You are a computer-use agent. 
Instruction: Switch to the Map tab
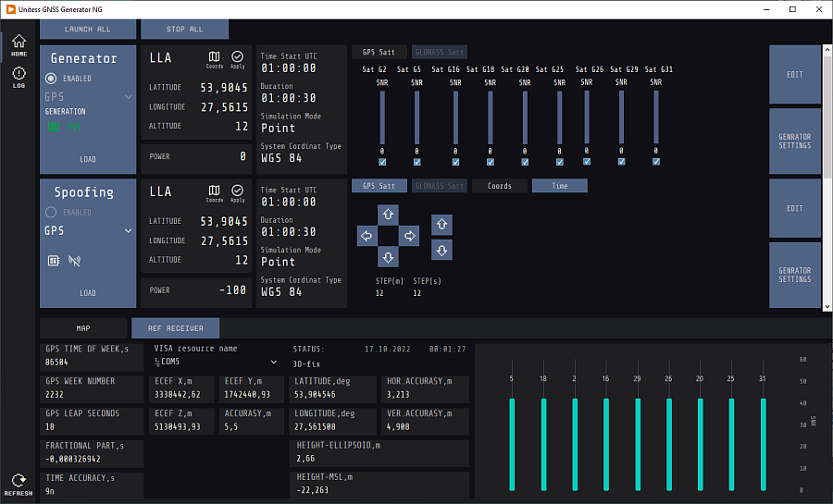point(82,328)
